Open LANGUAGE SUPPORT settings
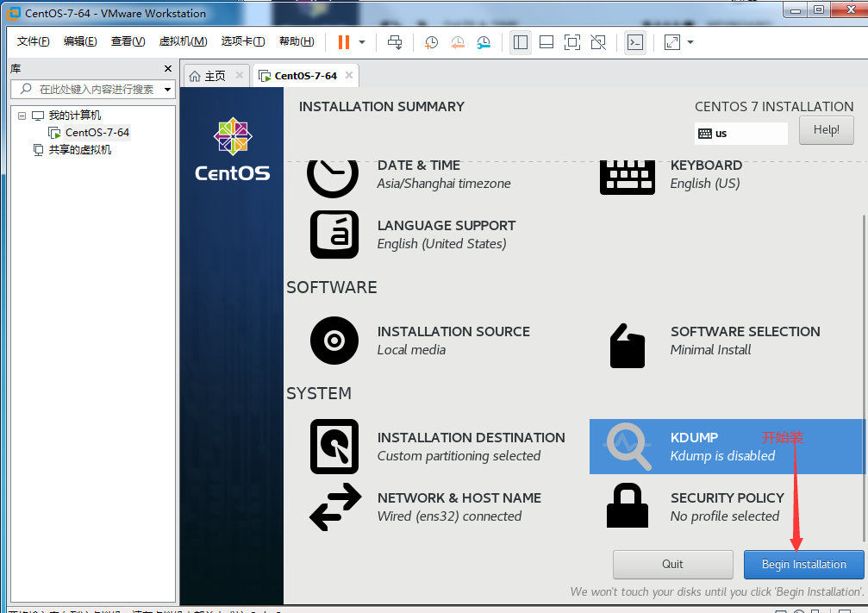The width and height of the screenshot is (868, 613). [446, 235]
